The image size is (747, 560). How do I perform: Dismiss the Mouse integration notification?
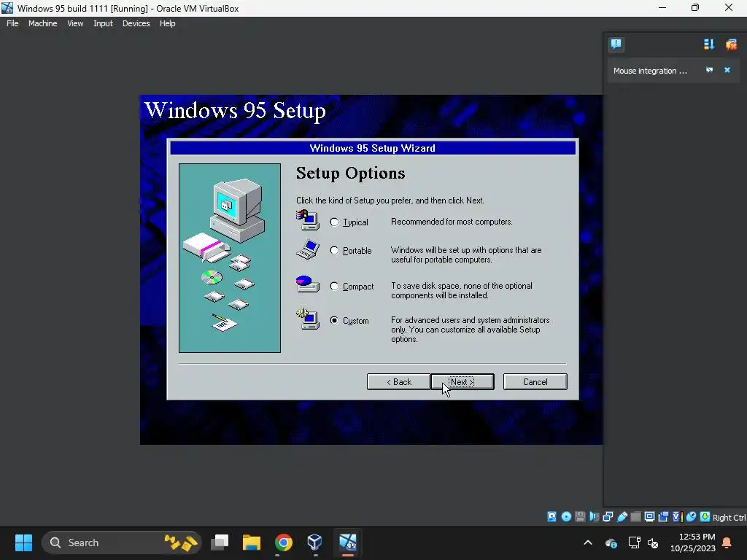point(727,70)
